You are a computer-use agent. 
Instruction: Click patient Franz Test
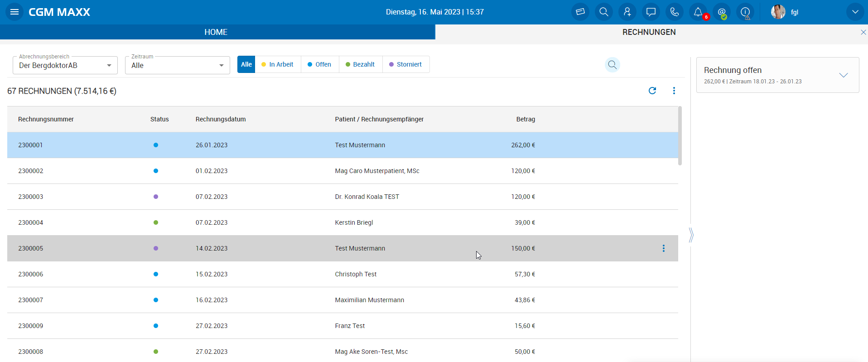tap(350, 326)
